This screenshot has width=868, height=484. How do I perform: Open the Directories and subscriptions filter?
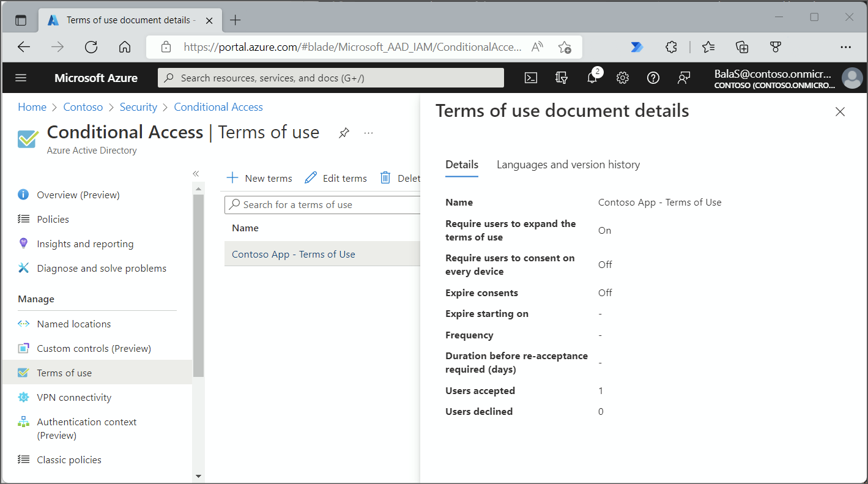click(561, 78)
